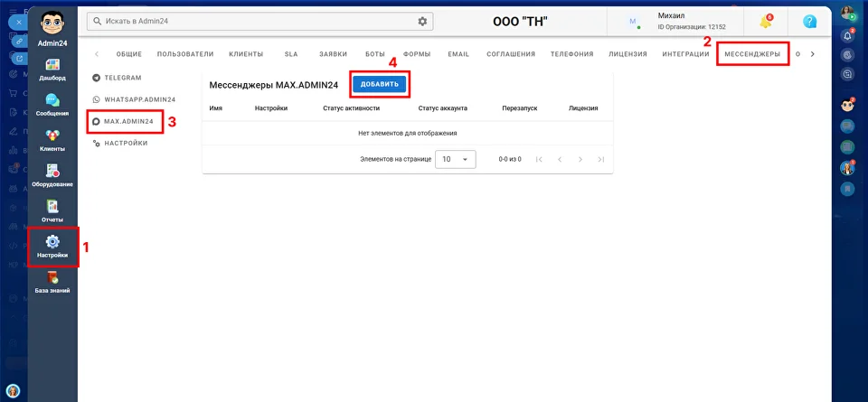Switch to the ОБЩИЕ tab
This screenshot has height=402, width=868.
tap(129, 54)
